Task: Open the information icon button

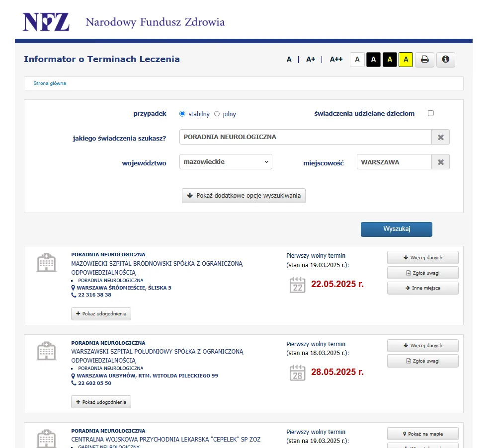Action: click(x=445, y=60)
